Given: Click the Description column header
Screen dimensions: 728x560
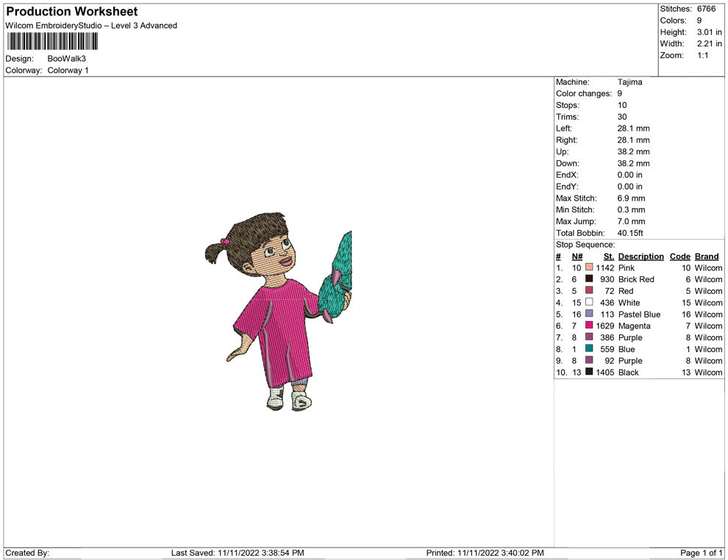Looking at the screenshot, I should [x=640, y=256].
